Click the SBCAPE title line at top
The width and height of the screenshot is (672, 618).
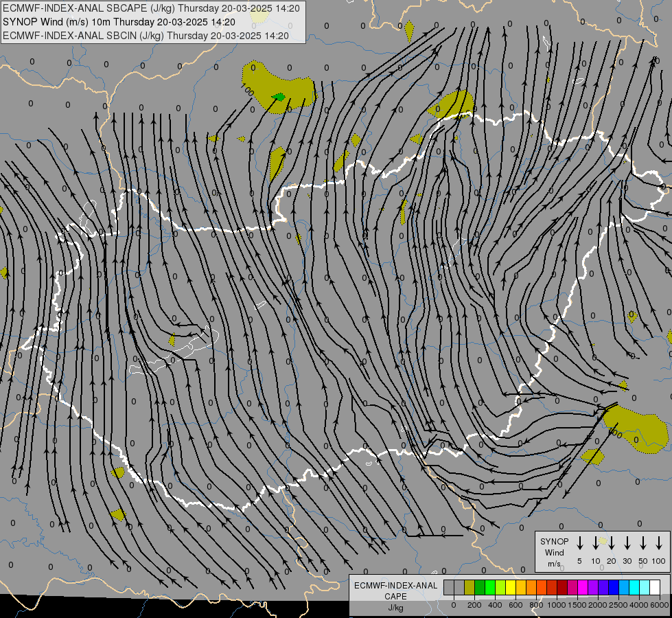click(151, 8)
